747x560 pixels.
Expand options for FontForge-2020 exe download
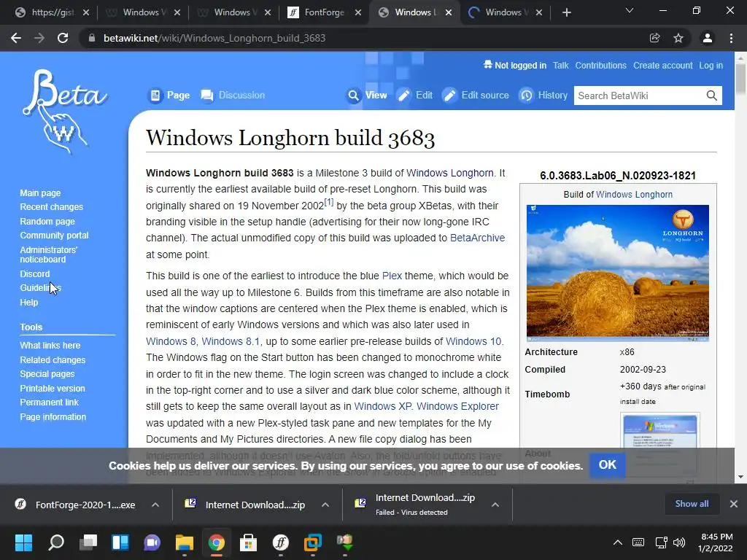click(x=155, y=505)
